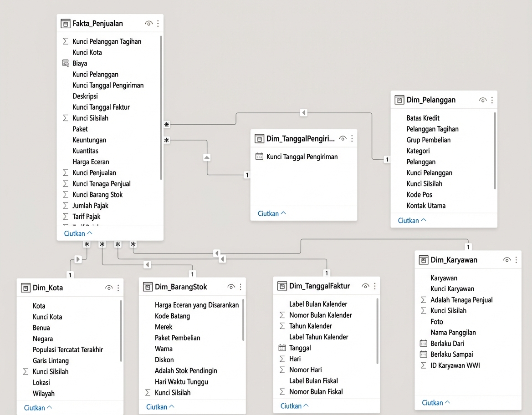Screen dimensions: 532x415
Task: Click the calculator icon next to Biaya
Action: click(66, 63)
